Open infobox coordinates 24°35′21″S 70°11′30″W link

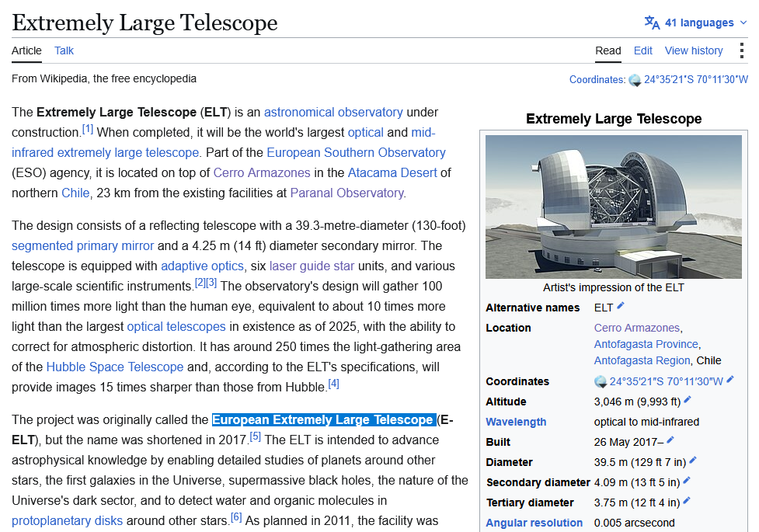pyautogui.click(x=666, y=381)
